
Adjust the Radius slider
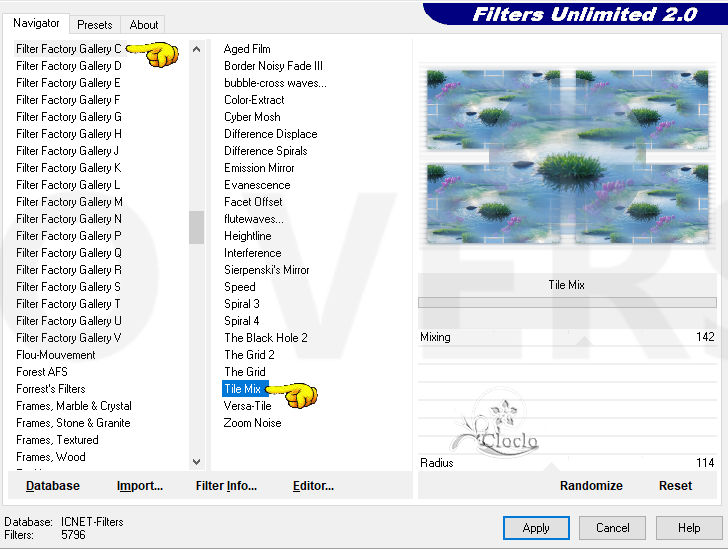point(567,464)
